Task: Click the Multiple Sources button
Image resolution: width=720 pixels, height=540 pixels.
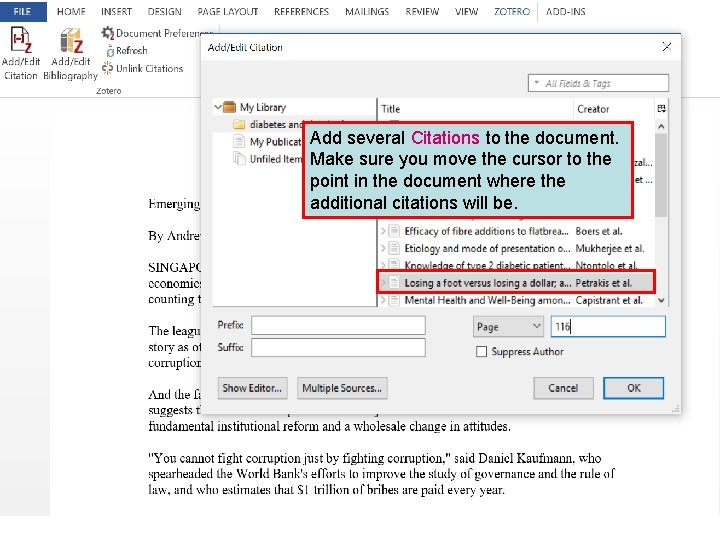Action: 342,388
